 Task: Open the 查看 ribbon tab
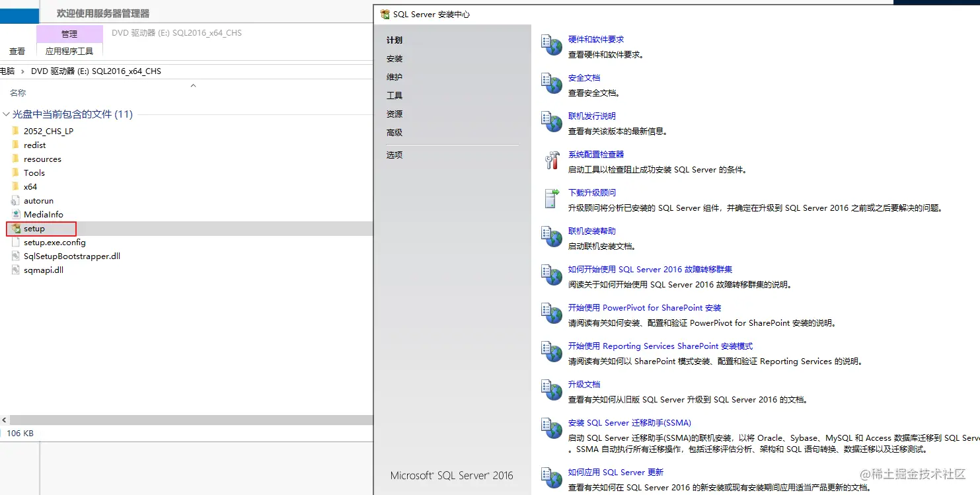(17, 51)
